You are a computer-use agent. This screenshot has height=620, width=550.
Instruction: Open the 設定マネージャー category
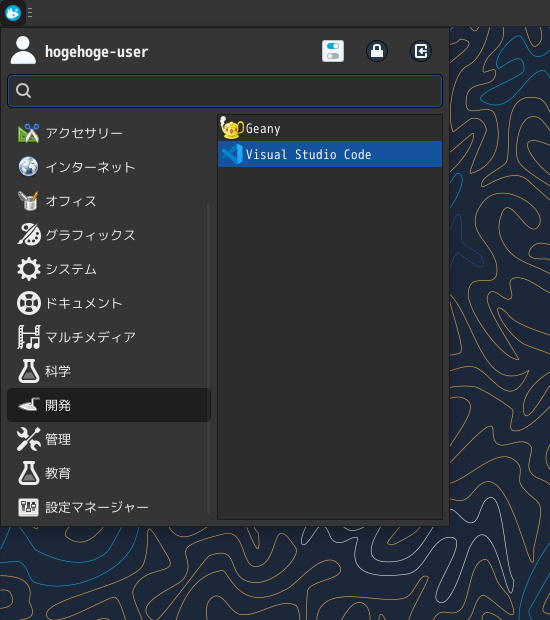[109, 507]
